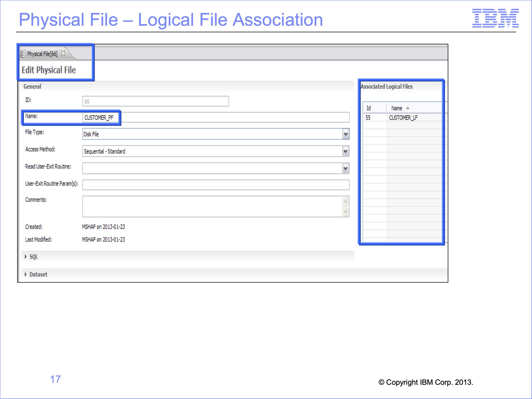The width and height of the screenshot is (532, 399).
Task: Select the CUSTOMER_LF logical file row
Action: point(403,118)
